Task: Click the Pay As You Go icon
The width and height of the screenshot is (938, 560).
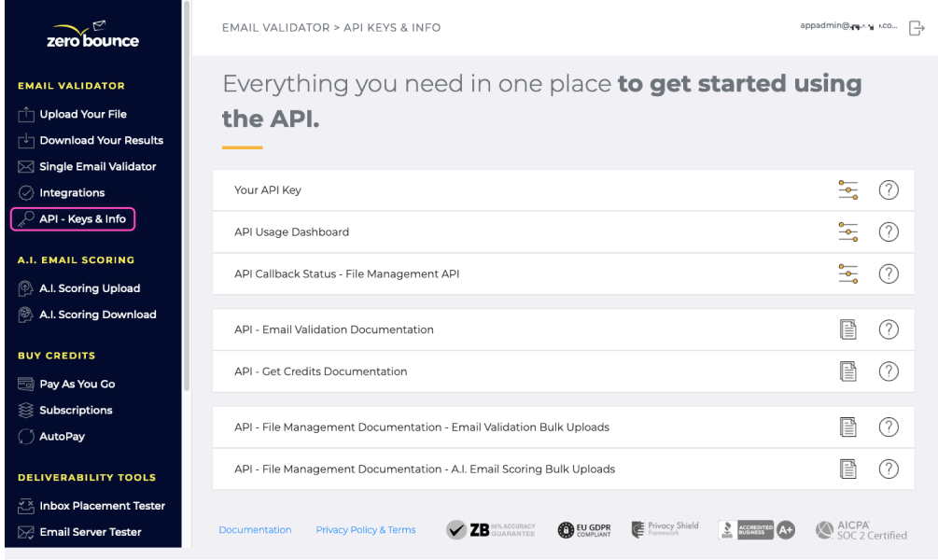Action: [24, 384]
